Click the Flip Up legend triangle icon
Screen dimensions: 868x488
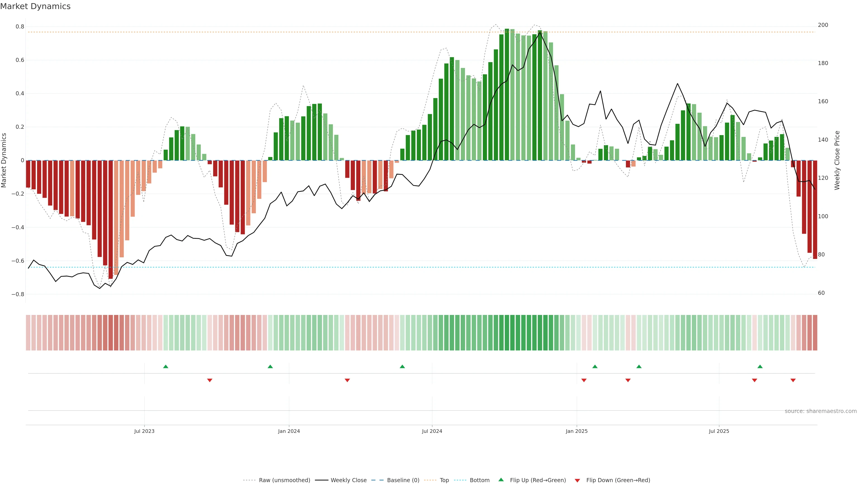pos(501,480)
